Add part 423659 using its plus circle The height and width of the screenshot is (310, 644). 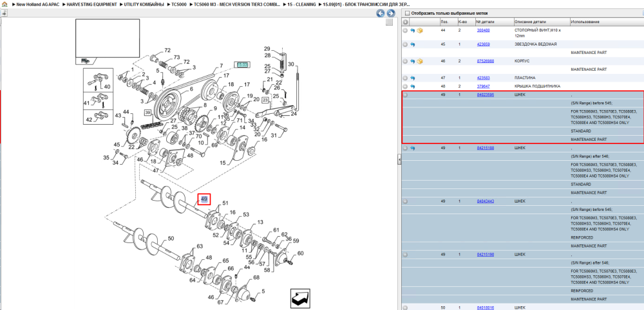tap(405, 44)
